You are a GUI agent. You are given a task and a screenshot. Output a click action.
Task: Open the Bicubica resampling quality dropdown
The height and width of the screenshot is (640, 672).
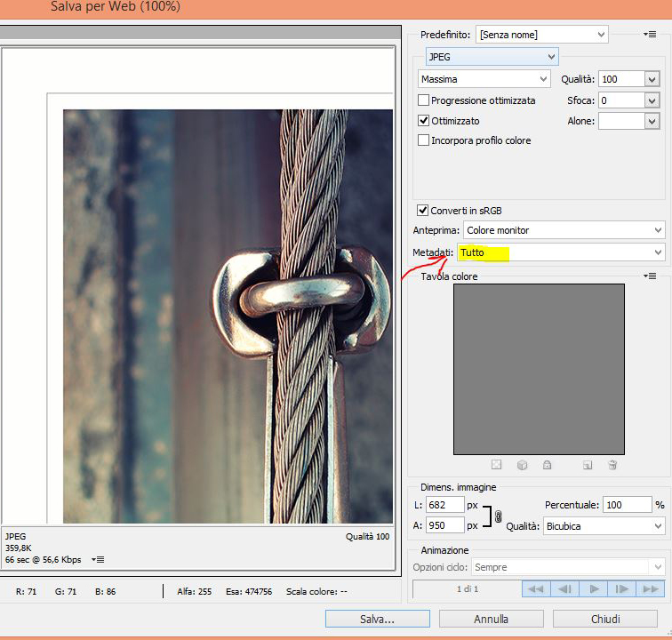[603, 526]
